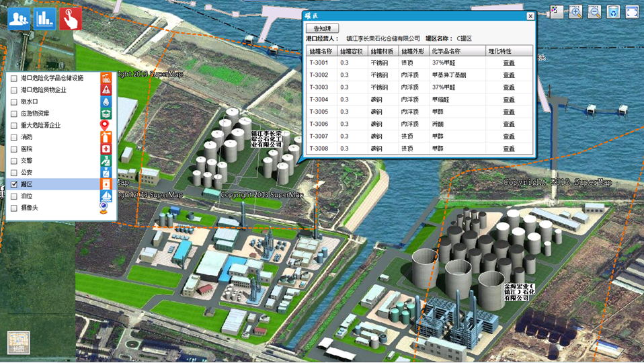Click the zoom out magnifier tool
This screenshot has width=644, height=363.
[594, 11]
